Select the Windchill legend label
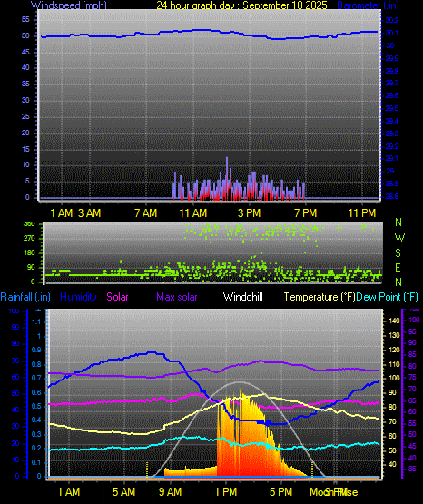Screen dimensions: 423x504 (x=242, y=297)
